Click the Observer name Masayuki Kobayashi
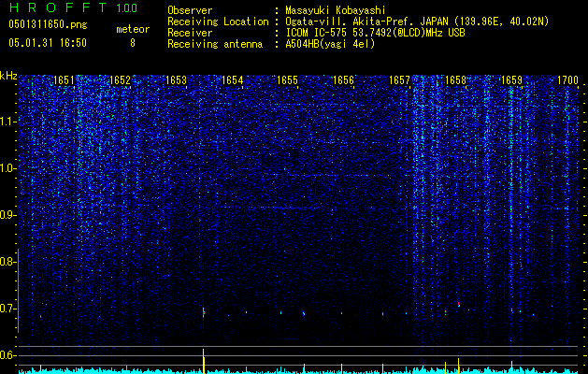 [336, 10]
